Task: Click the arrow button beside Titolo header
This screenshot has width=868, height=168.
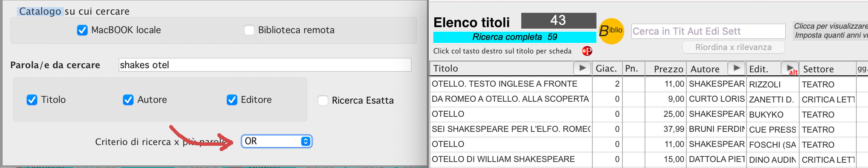Action: click(582, 68)
